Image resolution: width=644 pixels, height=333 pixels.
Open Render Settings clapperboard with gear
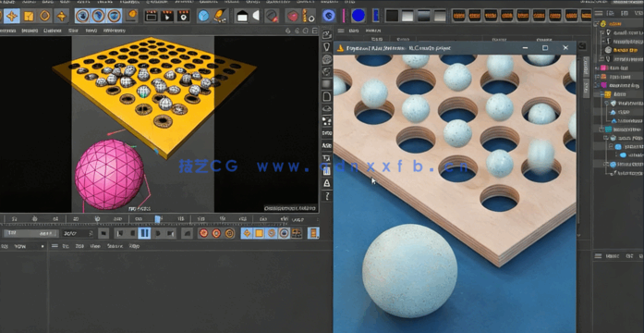coord(183,16)
